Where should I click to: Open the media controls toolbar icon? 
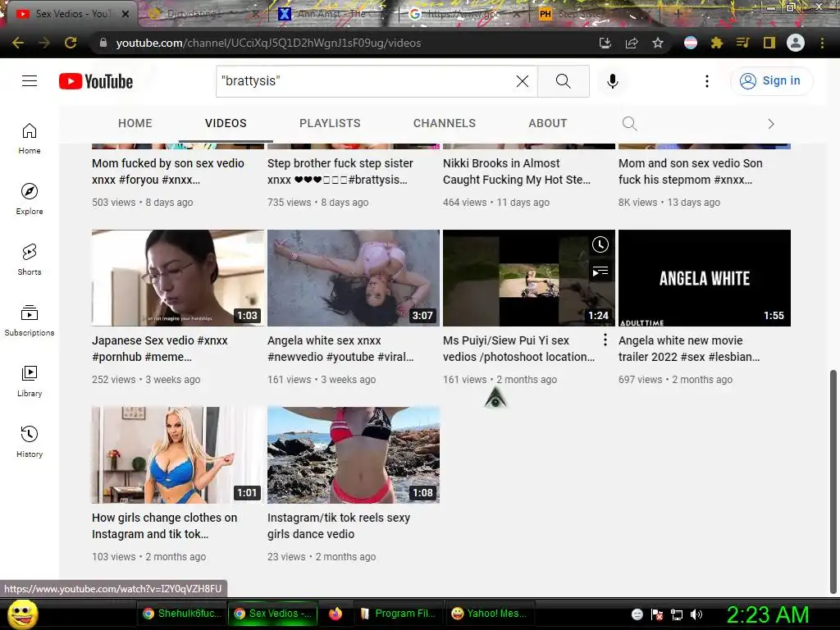click(742, 43)
